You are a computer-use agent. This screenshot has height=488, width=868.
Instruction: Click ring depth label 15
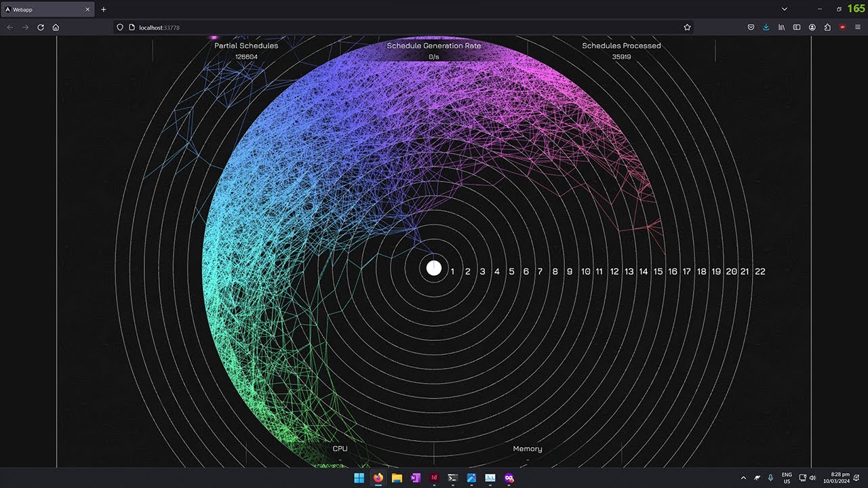pyautogui.click(x=658, y=271)
